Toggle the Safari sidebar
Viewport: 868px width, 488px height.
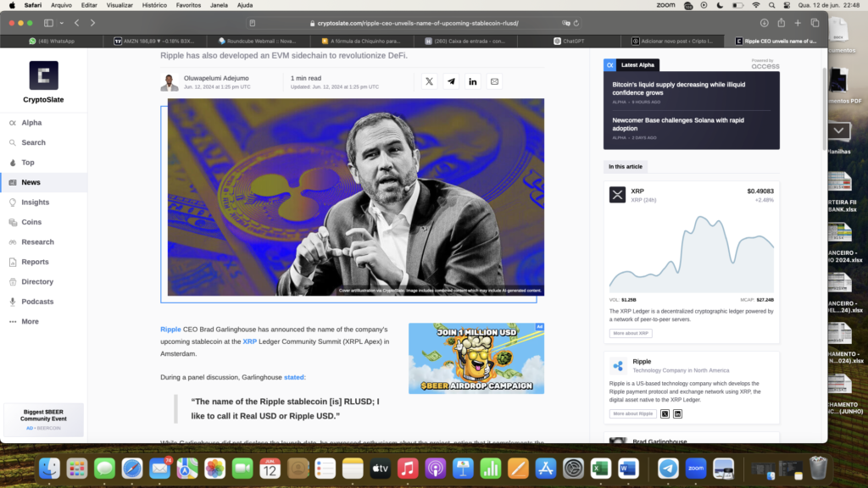pos(48,23)
